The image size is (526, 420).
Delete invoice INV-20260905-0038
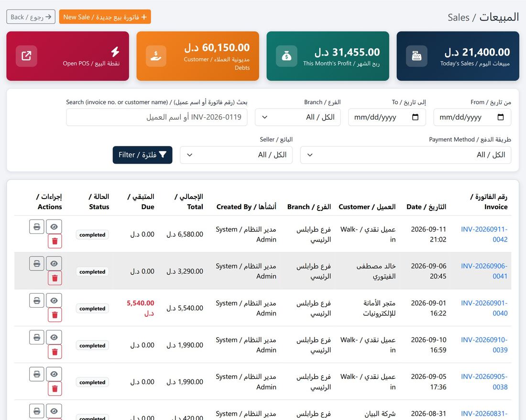click(x=55, y=389)
